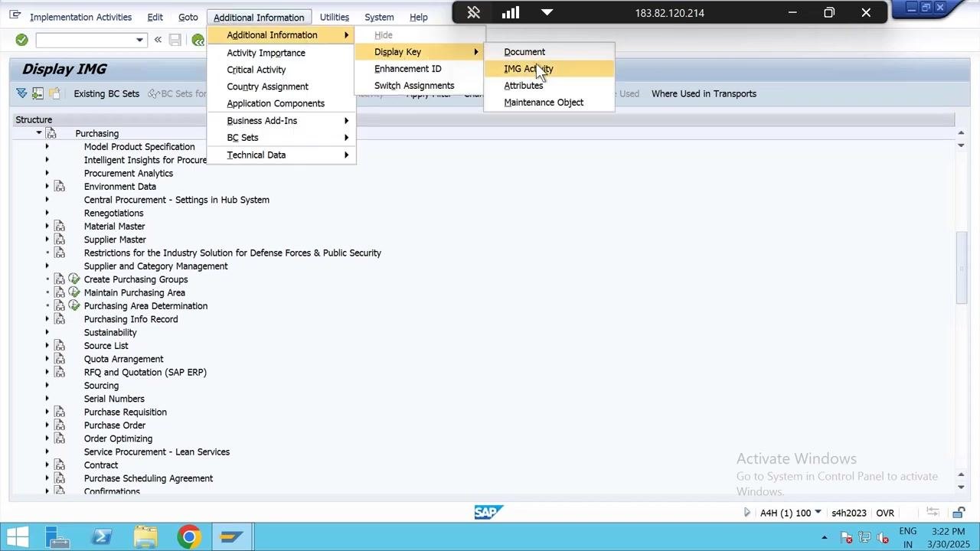This screenshot has height=551, width=980.
Task: Click the SAP menu icon beside Implementation Activities
Action: tap(15, 16)
